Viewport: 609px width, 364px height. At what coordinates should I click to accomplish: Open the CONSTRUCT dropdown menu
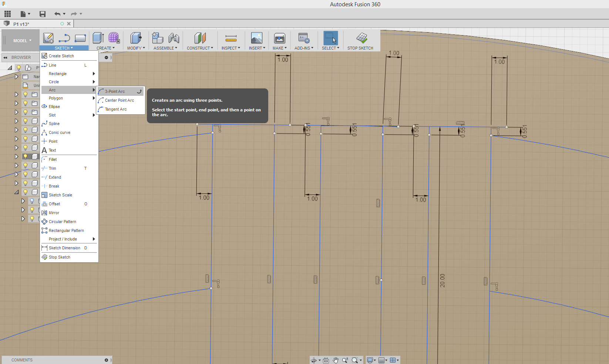[200, 48]
